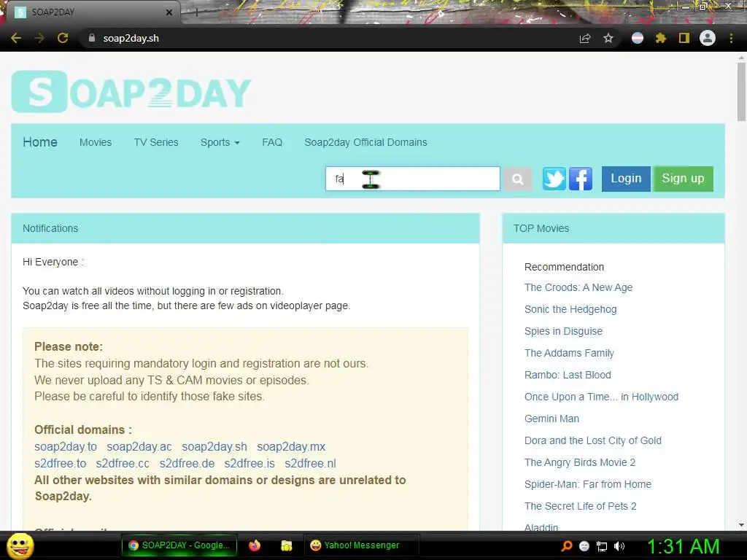
Task: Open the soap2day.to domain link
Action: (x=65, y=447)
